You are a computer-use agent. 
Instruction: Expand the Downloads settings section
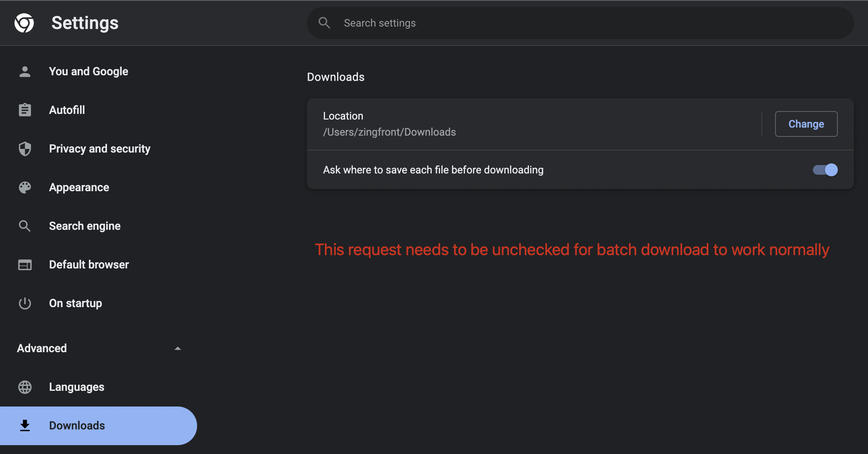76,425
